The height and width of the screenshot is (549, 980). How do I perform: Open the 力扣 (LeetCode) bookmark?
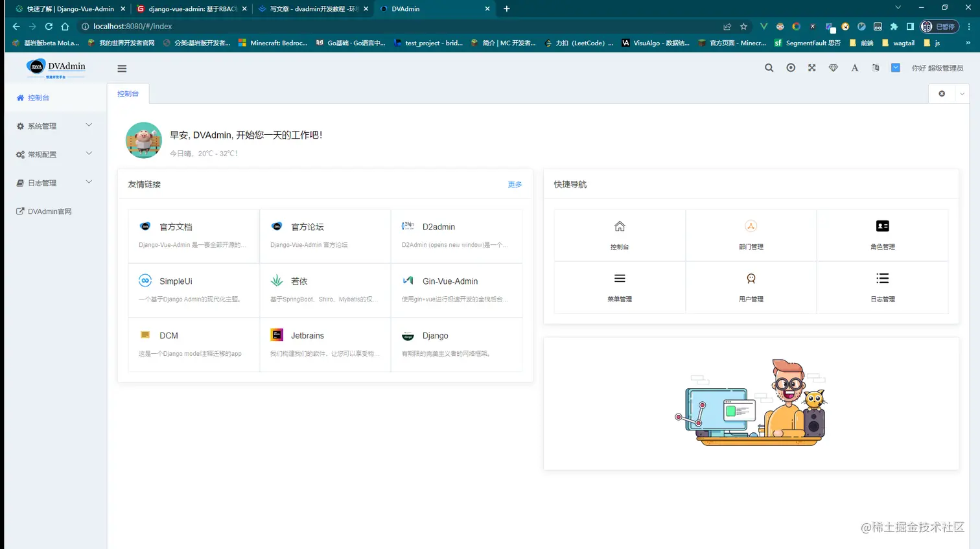(x=579, y=43)
